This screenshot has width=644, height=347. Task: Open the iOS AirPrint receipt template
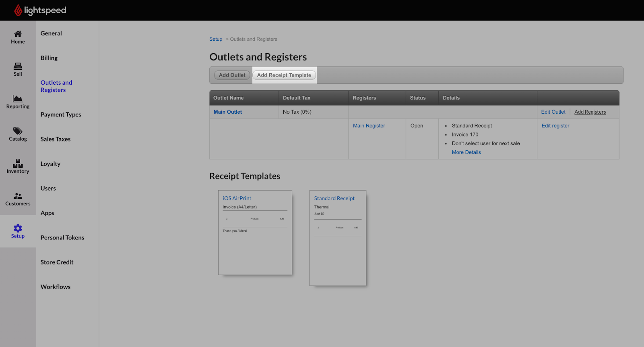(255, 233)
